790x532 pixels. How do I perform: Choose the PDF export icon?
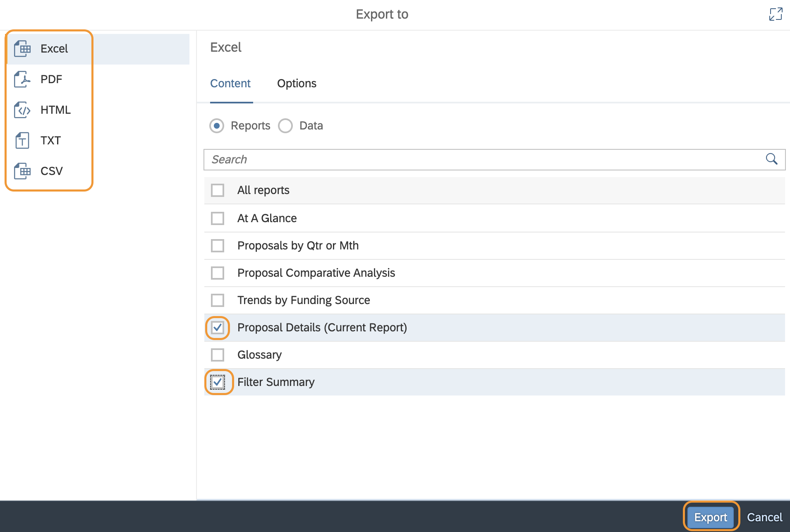(x=22, y=79)
